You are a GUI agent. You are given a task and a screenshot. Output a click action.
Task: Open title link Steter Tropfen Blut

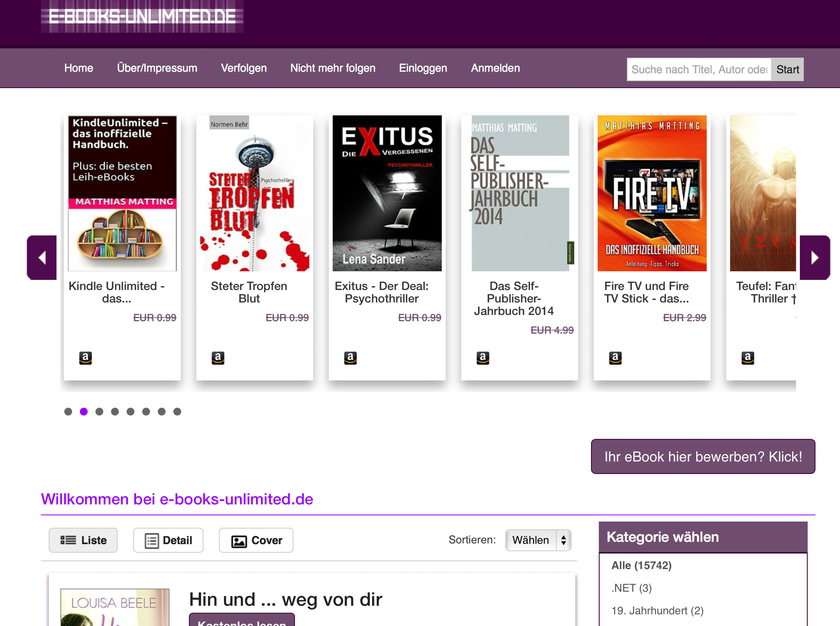pos(249,292)
